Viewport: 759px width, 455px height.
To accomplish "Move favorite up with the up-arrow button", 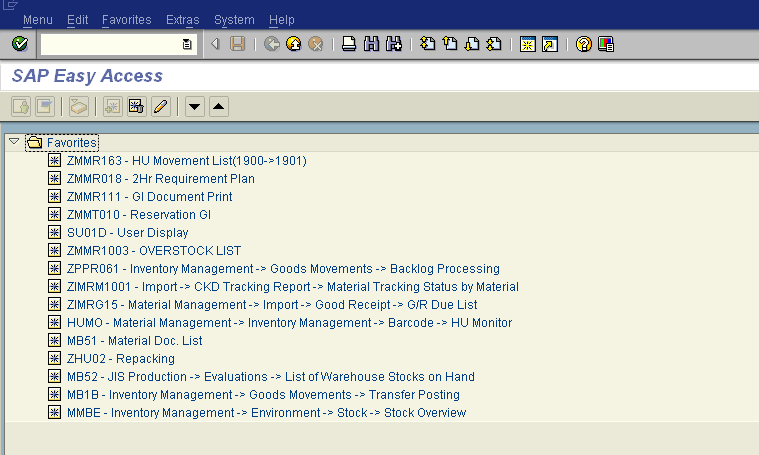I will (x=219, y=106).
